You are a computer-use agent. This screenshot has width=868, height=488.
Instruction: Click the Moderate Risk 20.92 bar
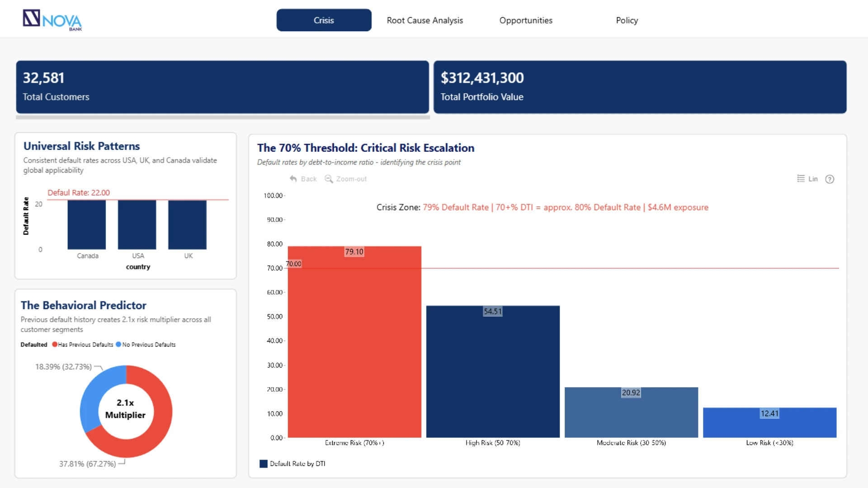pos(631,413)
